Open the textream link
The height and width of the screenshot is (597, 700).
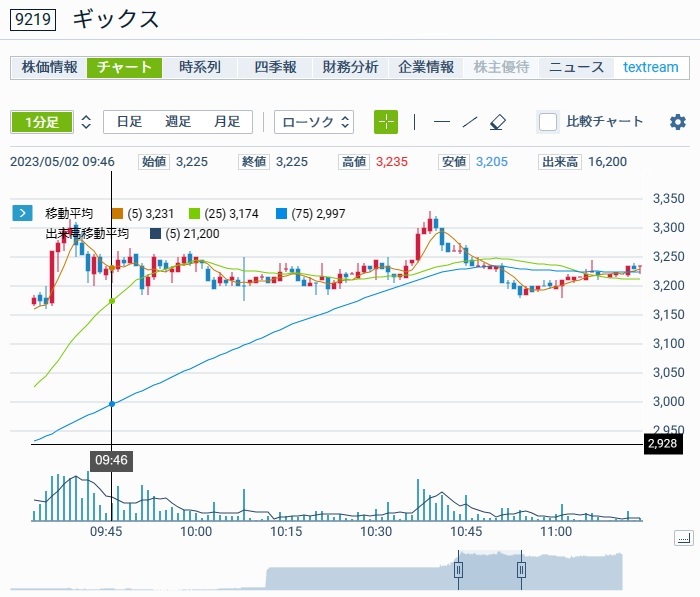tap(650, 67)
